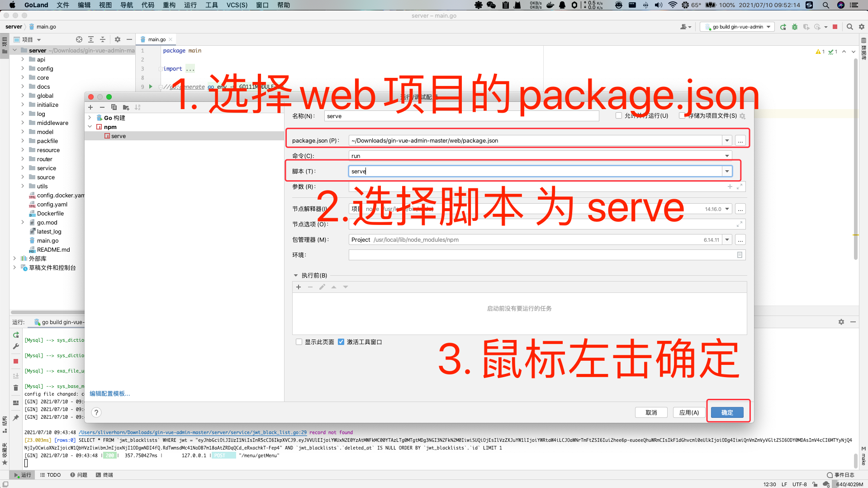The height and width of the screenshot is (488, 868).
Task: Click the trash icon in Run panel
Action: point(16,388)
